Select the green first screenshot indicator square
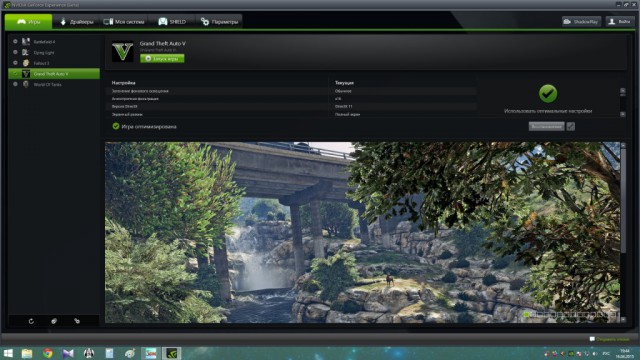The image size is (640, 360). [x=526, y=314]
